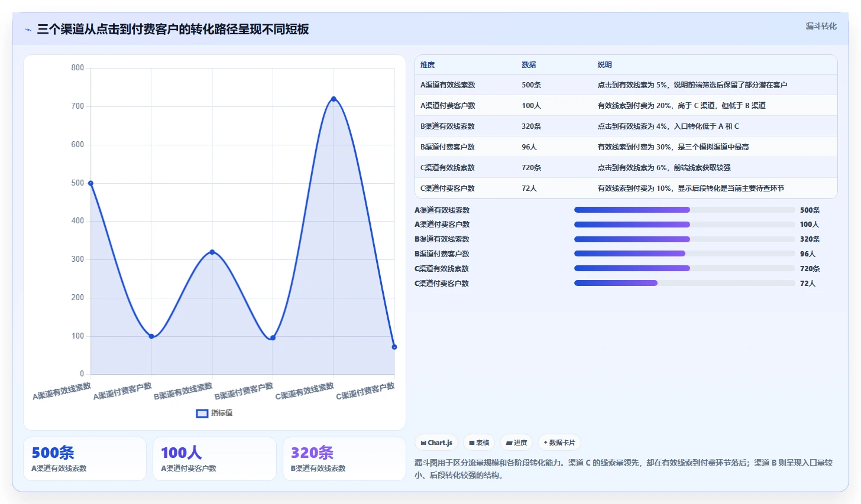The image size is (861, 504).
Task: Click the funnel summary paragraph
Action: (x=624, y=469)
